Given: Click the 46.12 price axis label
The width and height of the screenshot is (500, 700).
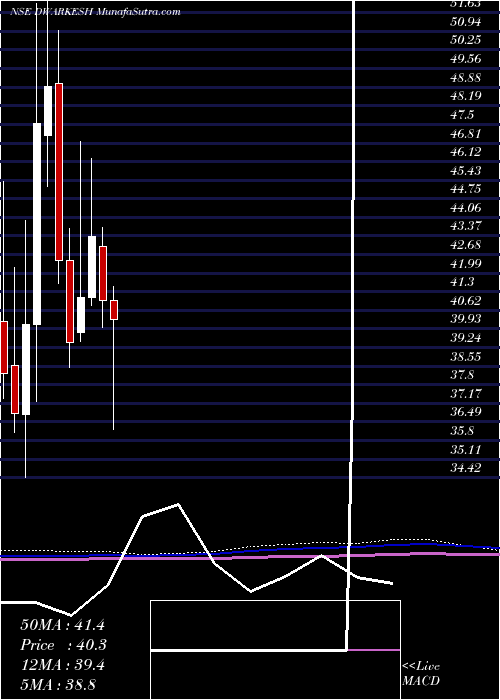Looking at the screenshot, I should click(x=465, y=152).
